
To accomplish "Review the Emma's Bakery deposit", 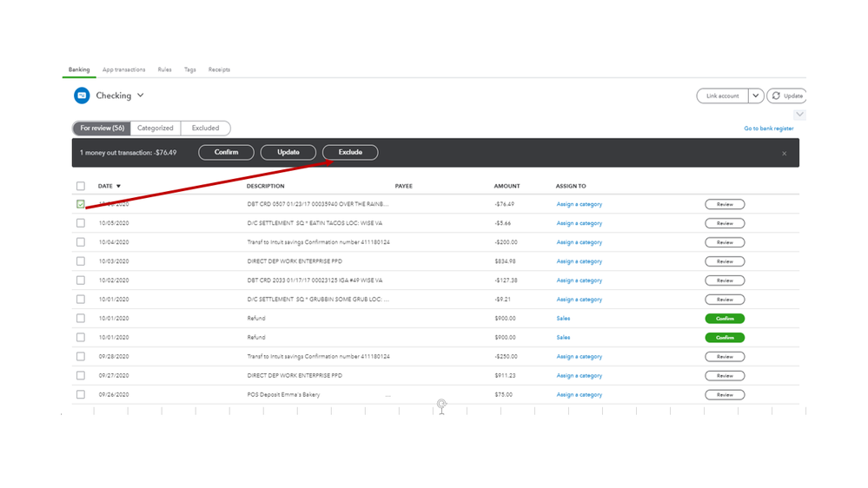I will pyautogui.click(x=725, y=394).
